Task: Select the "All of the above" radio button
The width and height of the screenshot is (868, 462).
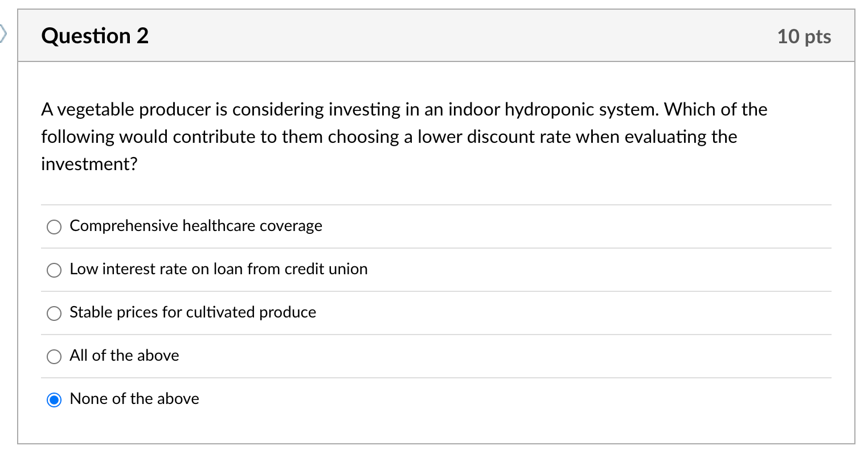Action: (x=54, y=357)
